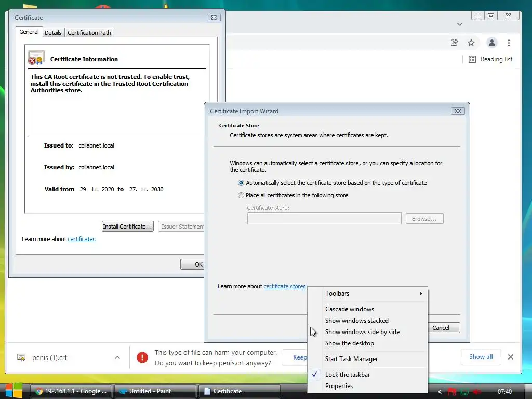This screenshot has width=532, height=399.
Task: Cancel the Certificate Import Wizard
Action: tap(444, 328)
